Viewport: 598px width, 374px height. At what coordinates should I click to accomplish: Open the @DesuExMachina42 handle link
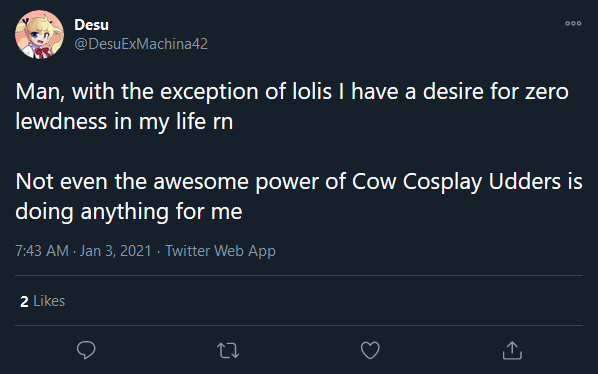point(141,44)
